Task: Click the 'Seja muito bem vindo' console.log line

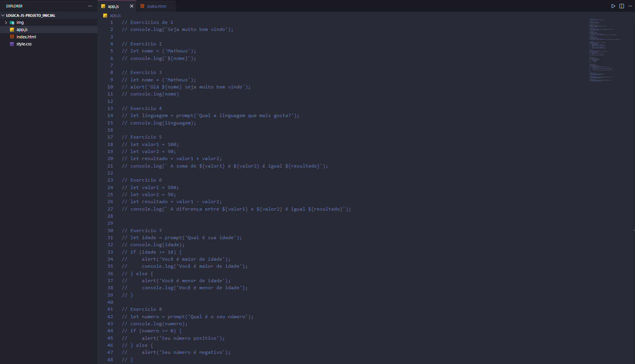Action: point(177,29)
